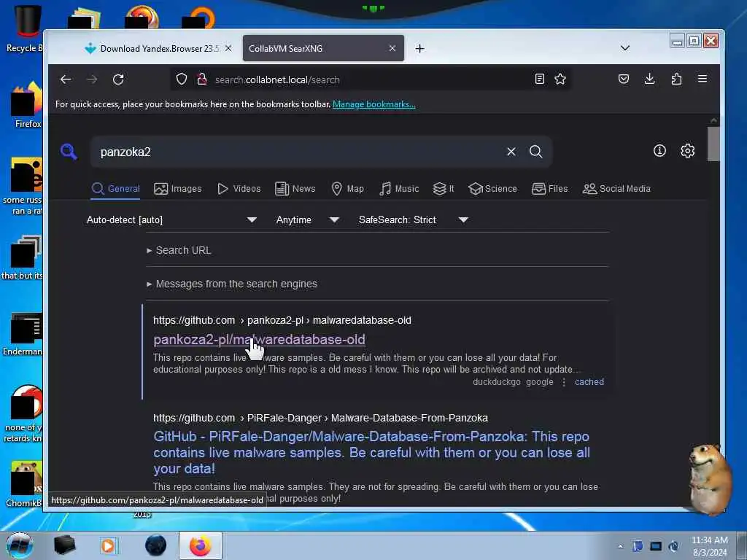Close the CollabVM SearXNG tab
This screenshot has height=560, width=747.
point(392,48)
